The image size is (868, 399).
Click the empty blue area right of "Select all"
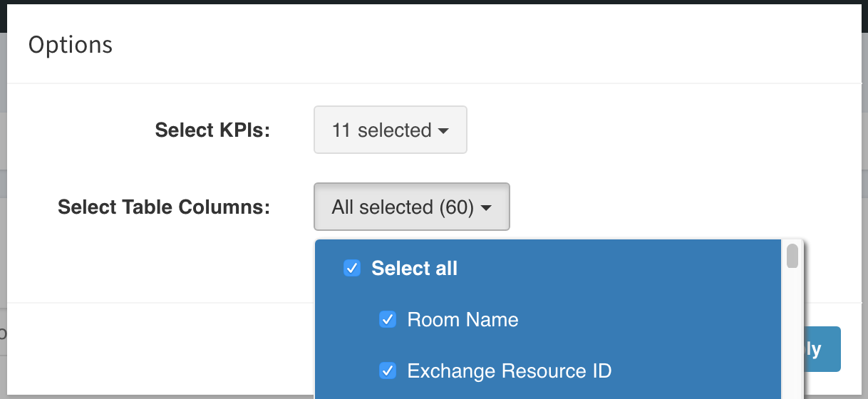click(620, 269)
